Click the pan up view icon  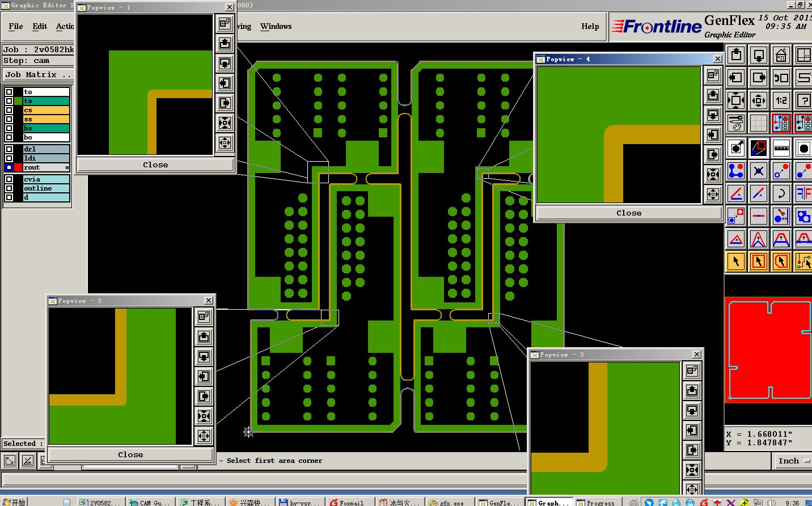[x=736, y=54]
